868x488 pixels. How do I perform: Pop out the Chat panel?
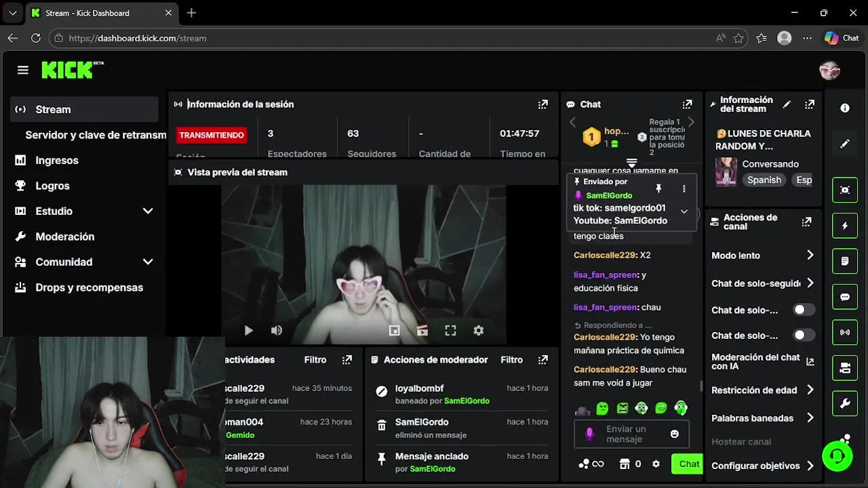click(687, 104)
